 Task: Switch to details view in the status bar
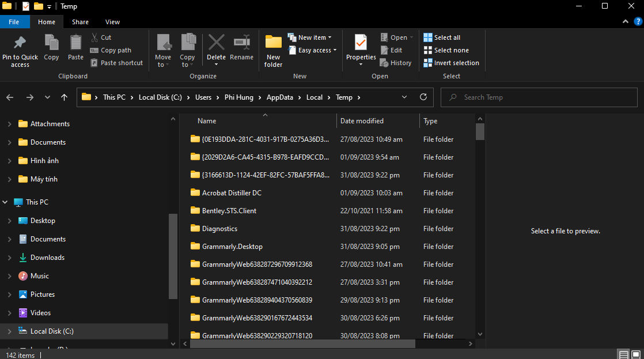[x=623, y=354]
